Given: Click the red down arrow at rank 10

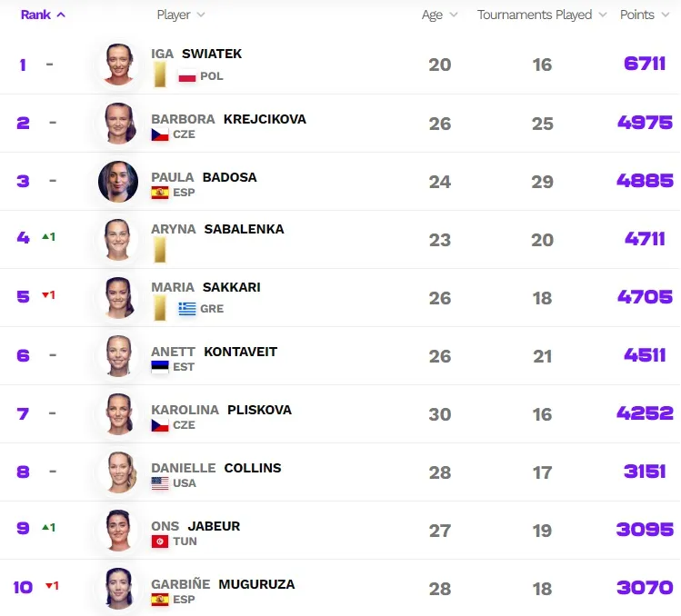Looking at the screenshot, I should tap(49, 586).
